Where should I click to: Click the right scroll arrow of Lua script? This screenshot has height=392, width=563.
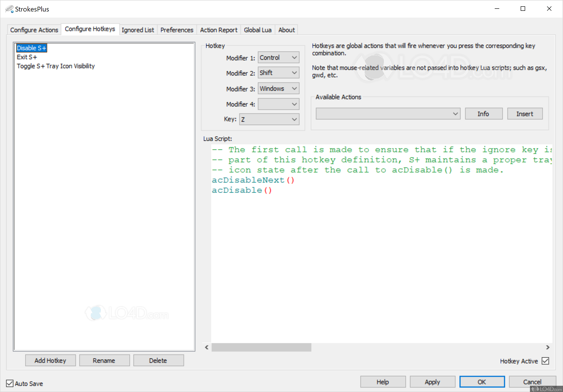click(548, 347)
